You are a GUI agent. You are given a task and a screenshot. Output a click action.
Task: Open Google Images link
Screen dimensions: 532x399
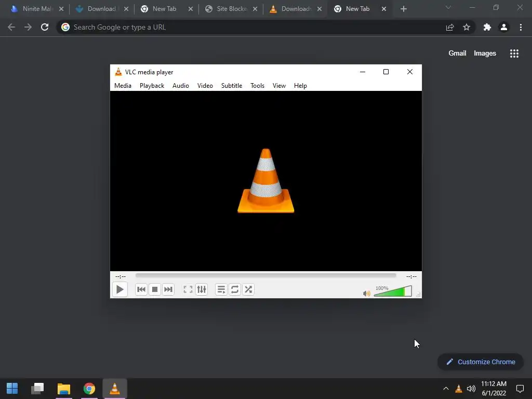point(485,54)
